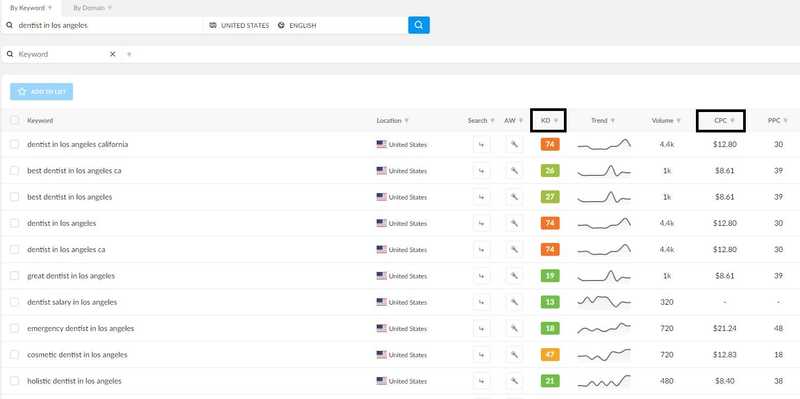
Task: Click AW wrench icon for best dentist in los angeles
Action: point(514,197)
